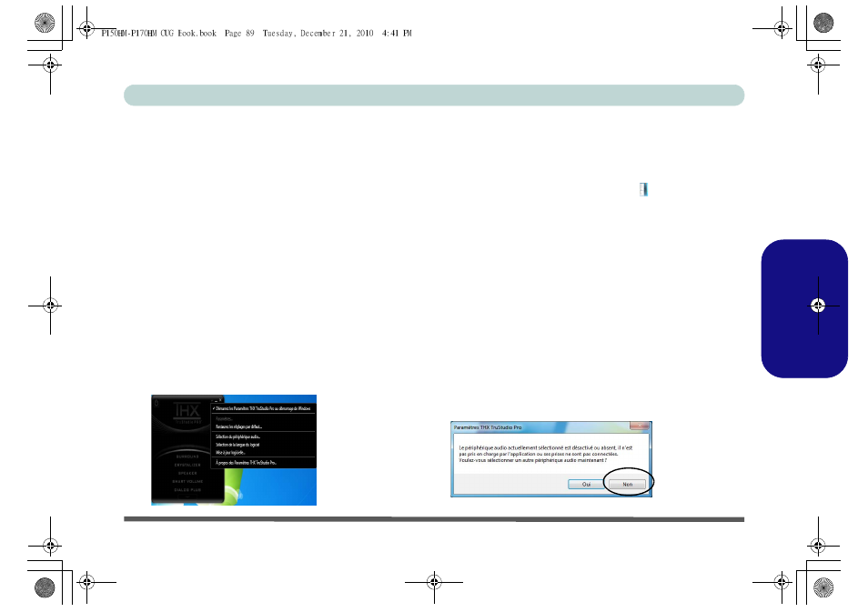Select SURROUND in the THX panel
This screenshot has width=868, height=612.
point(187,456)
